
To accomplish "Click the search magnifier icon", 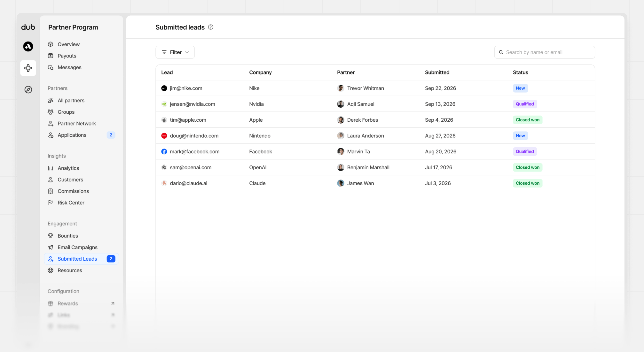I will [x=501, y=52].
